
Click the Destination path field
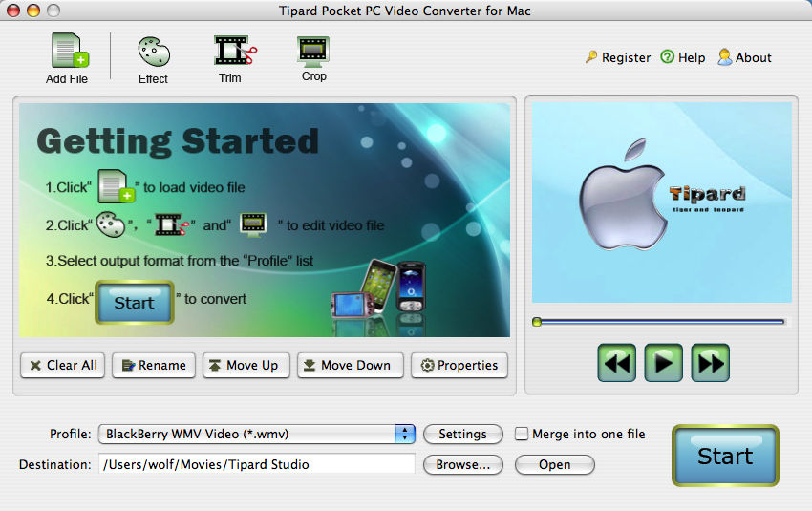pyautogui.click(x=256, y=464)
